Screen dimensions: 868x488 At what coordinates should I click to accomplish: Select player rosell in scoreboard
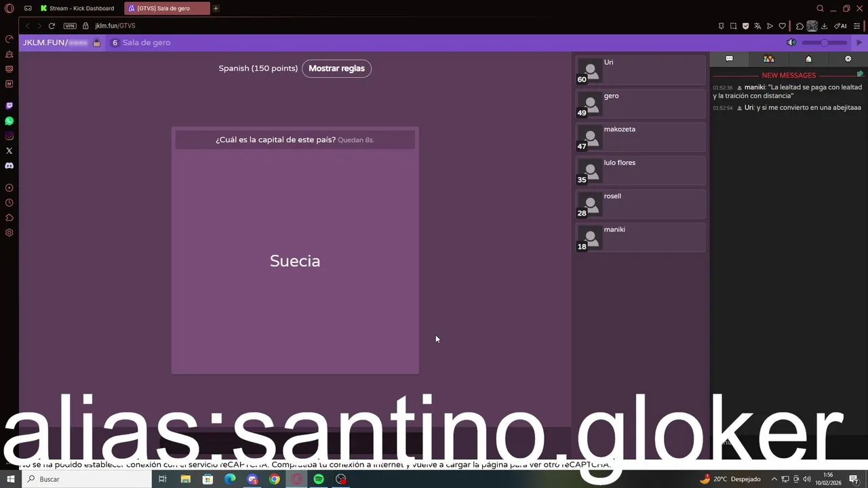[641, 204]
